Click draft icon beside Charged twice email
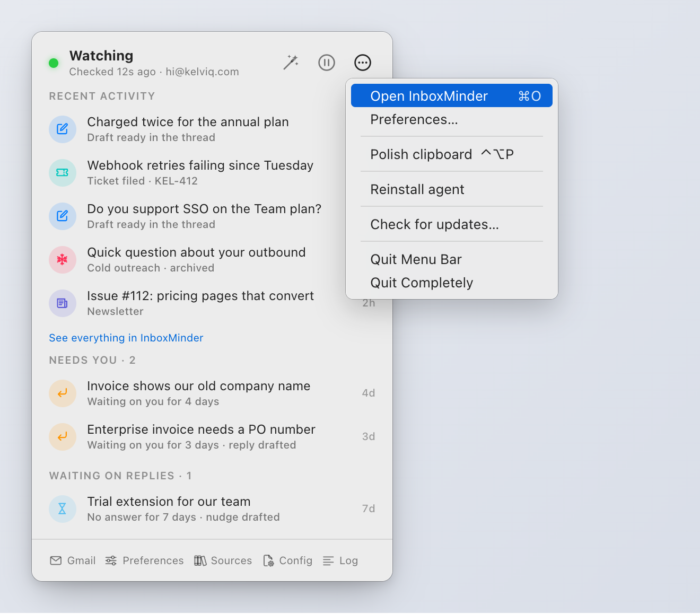 coord(63,129)
